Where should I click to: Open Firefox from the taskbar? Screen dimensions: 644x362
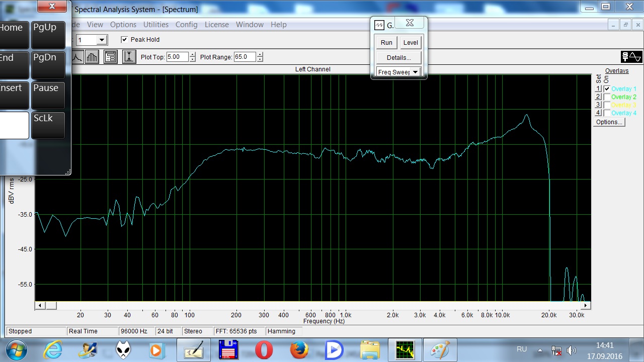299,349
